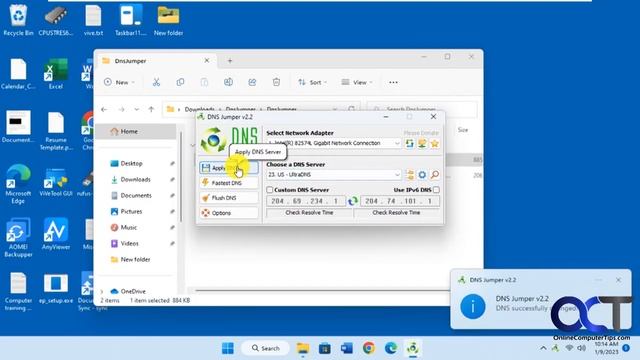640x360 pixels.
Task: Open Sort dropdown in File Explorer
Action: (x=312, y=82)
